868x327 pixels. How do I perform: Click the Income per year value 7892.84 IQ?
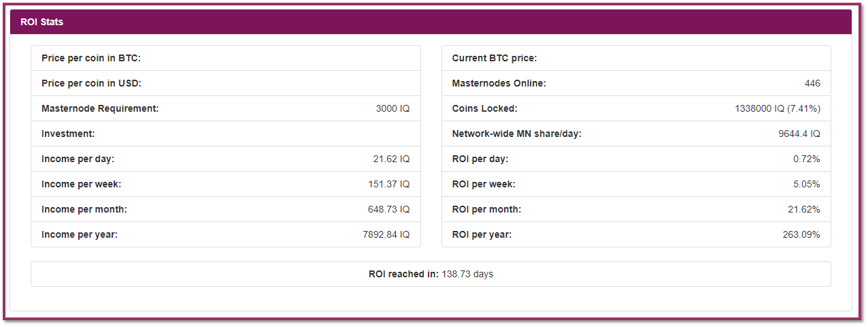386,234
